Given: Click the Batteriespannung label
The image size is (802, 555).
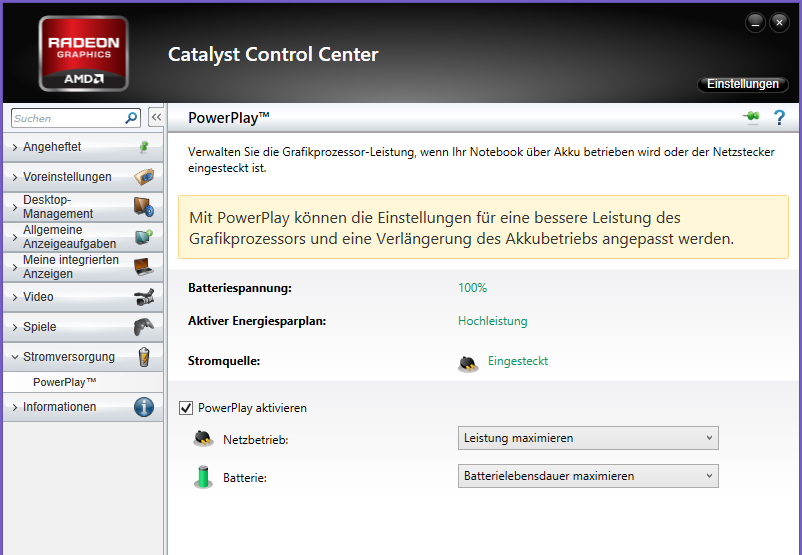Looking at the screenshot, I should click(x=240, y=288).
